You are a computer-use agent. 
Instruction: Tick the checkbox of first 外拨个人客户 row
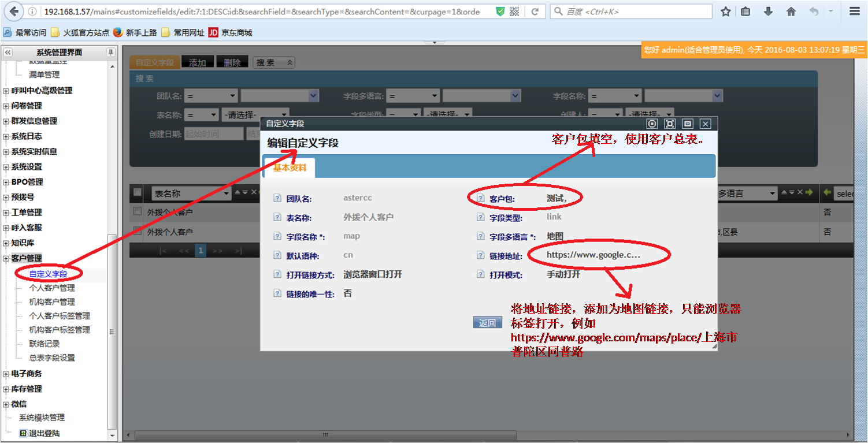[138, 212]
